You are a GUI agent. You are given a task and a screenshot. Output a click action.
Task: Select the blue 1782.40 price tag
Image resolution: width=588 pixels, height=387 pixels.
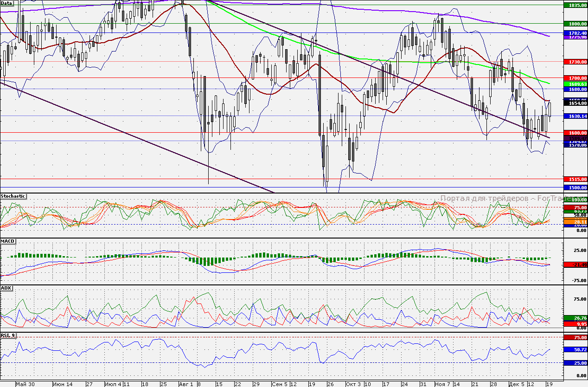click(575, 33)
